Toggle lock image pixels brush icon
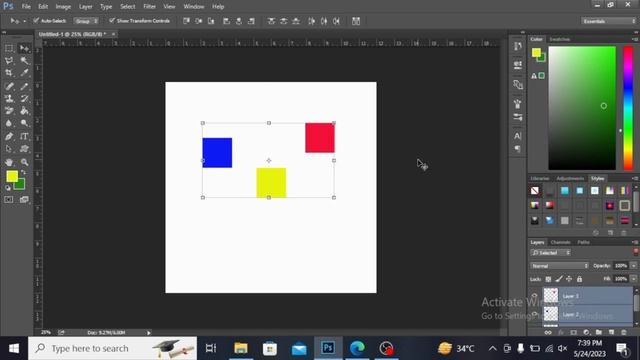The width and height of the screenshot is (640, 360). (x=559, y=279)
